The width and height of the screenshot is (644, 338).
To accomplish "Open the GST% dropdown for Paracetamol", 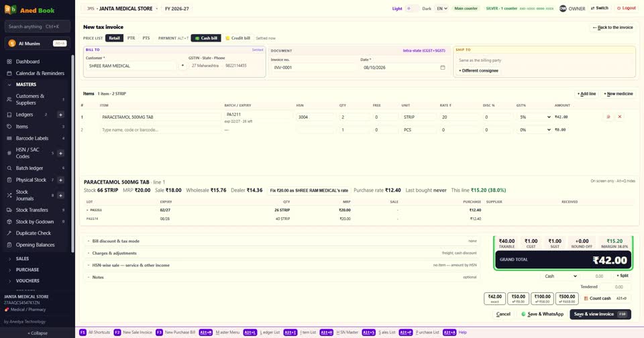I will pyautogui.click(x=535, y=117).
